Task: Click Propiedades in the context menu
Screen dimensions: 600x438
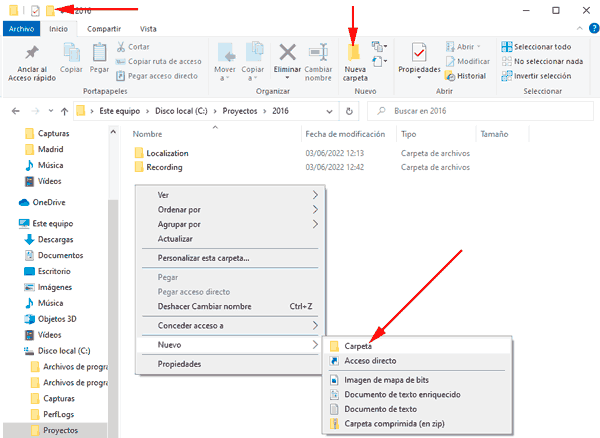Action: coord(230,364)
